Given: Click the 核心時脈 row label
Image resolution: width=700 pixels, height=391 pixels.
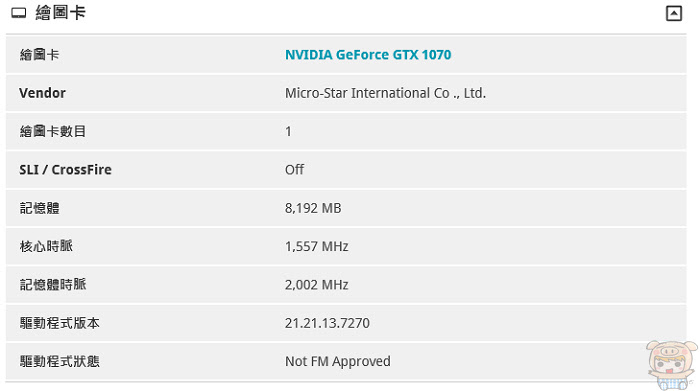Looking at the screenshot, I should point(46,246).
